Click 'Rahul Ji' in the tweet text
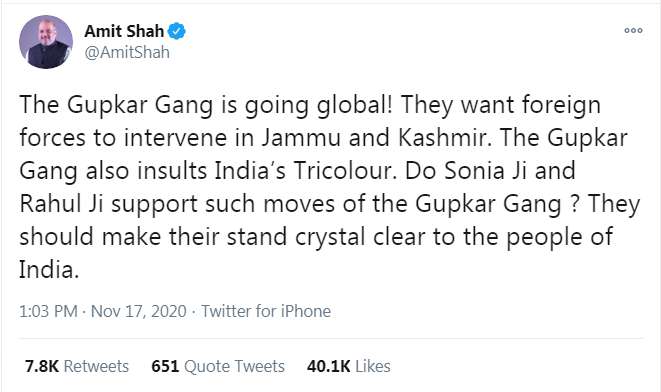The width and height of the screenshot is (661, 392). point(61,204)
